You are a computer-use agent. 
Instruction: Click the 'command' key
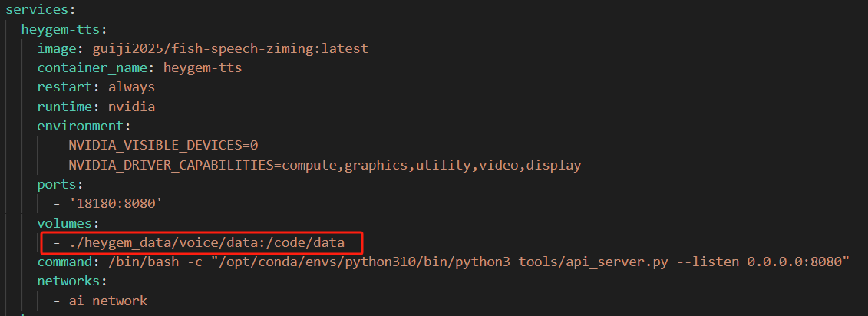(64, 262)
